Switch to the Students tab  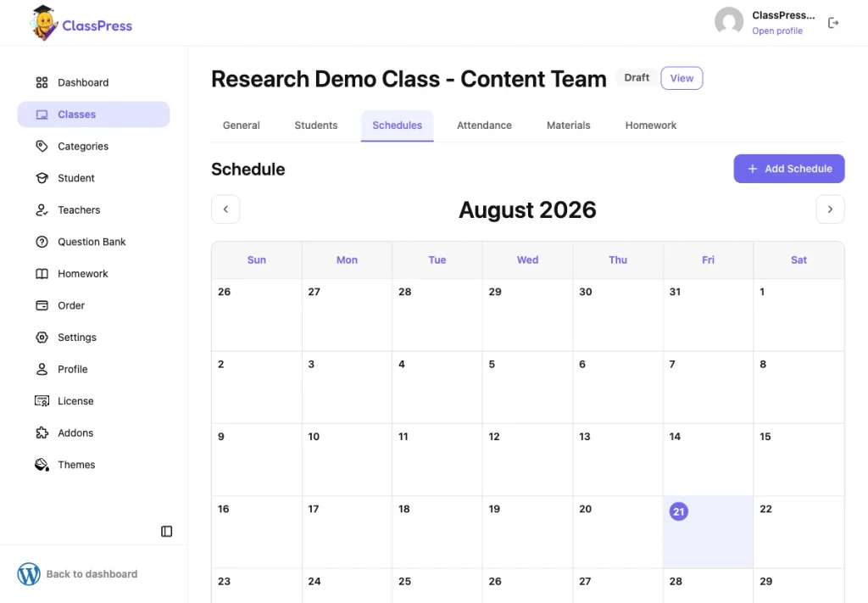click(x=316, y=126)
